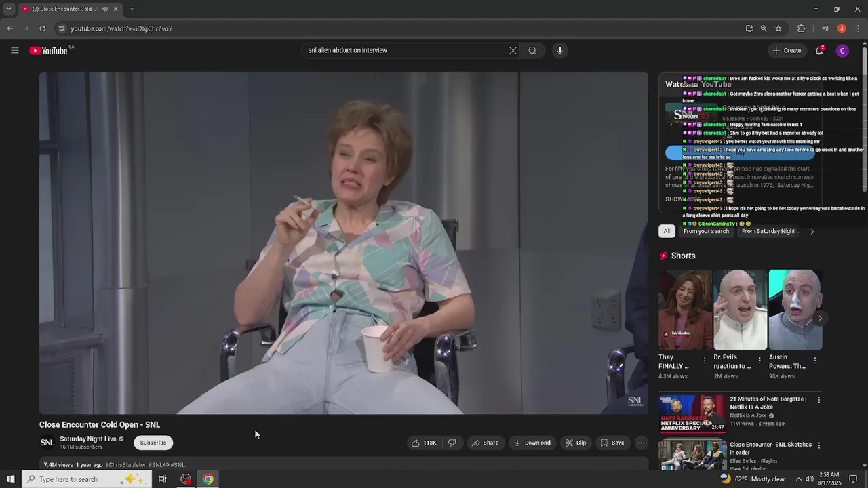Screen dimensions: 868x488
Task: Mute the tab via speaker icon on tab
Action: (x=104, y=9)
